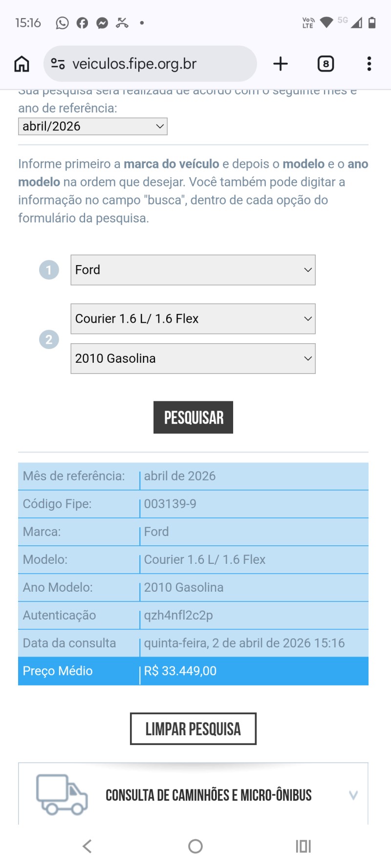Open a new browser tab
Screen dimensions: 391x868
pos(280,63)
